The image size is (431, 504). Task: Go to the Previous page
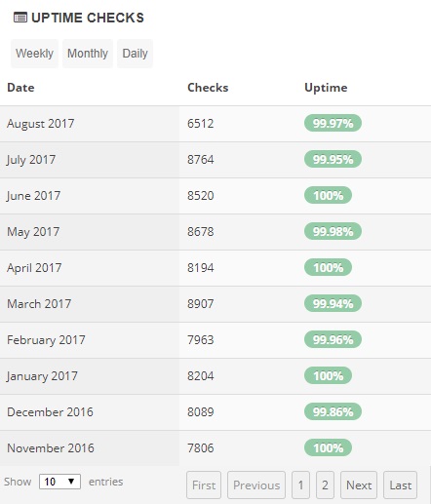256,485
